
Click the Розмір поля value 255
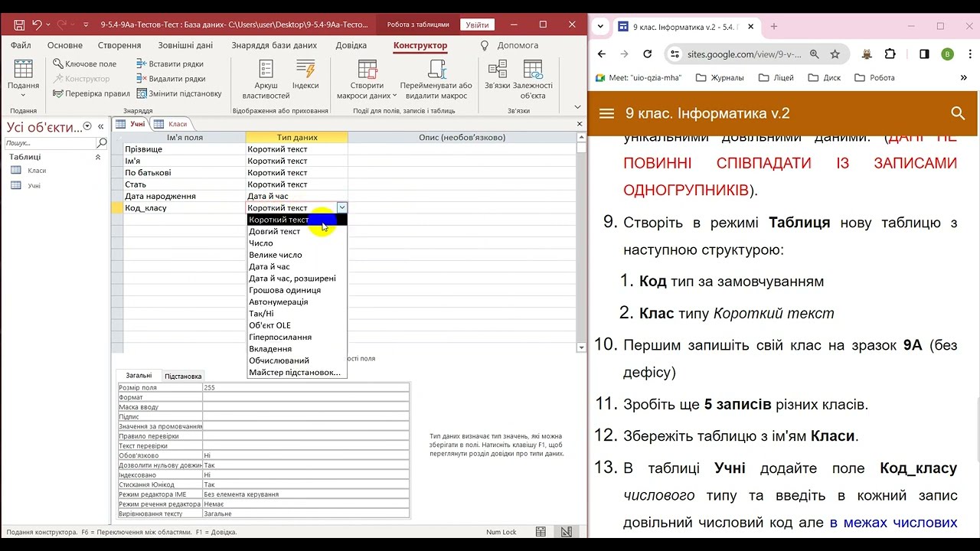305,387
